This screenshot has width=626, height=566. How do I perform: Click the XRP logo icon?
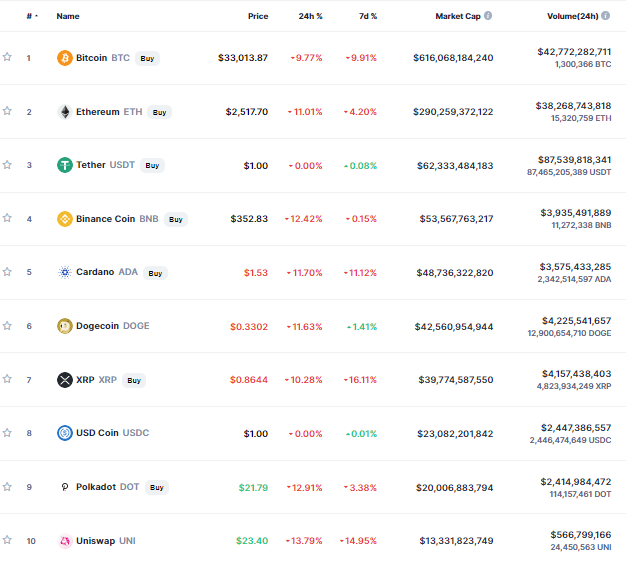point(65,380)
